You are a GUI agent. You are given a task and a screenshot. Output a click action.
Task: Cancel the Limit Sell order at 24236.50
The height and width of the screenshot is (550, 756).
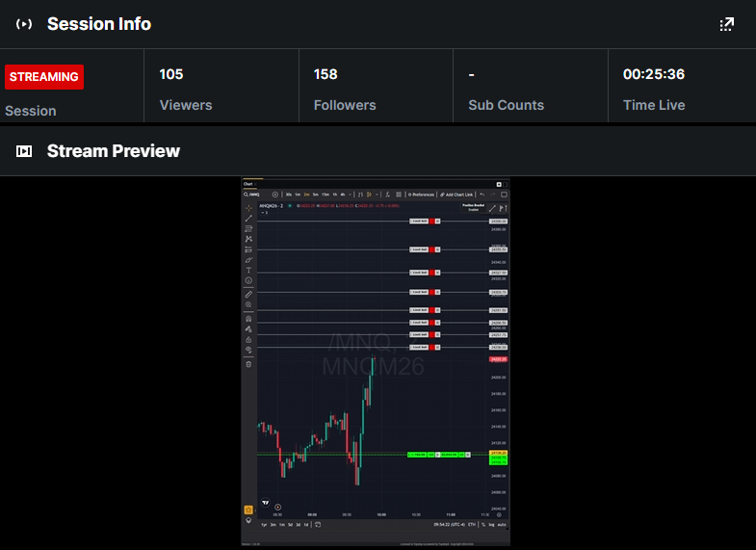point(438,347)
